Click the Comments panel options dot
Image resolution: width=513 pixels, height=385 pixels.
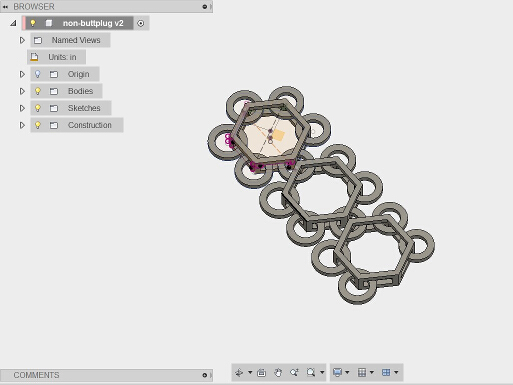[x=205, y=375]
